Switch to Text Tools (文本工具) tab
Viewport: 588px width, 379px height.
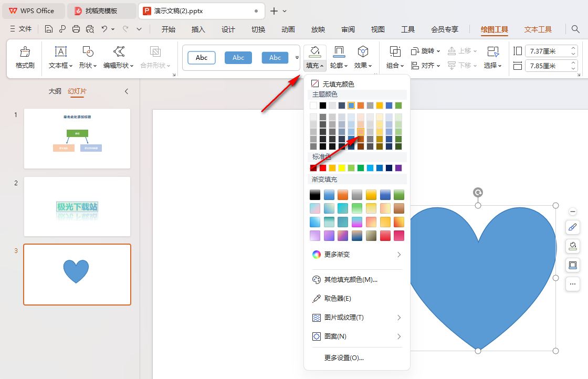tap(538, 29)
